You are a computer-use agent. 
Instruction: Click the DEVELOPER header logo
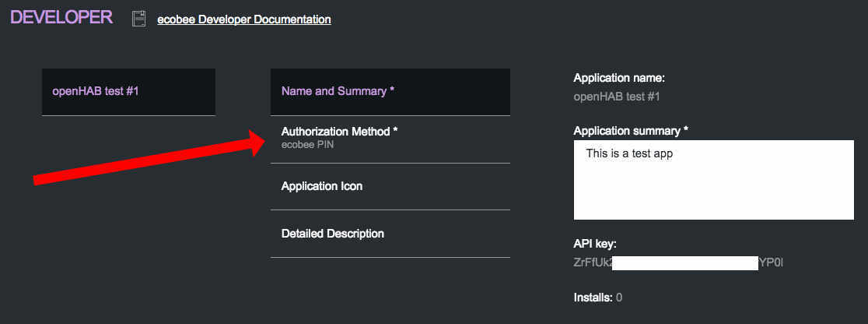[x=61, y=18]
